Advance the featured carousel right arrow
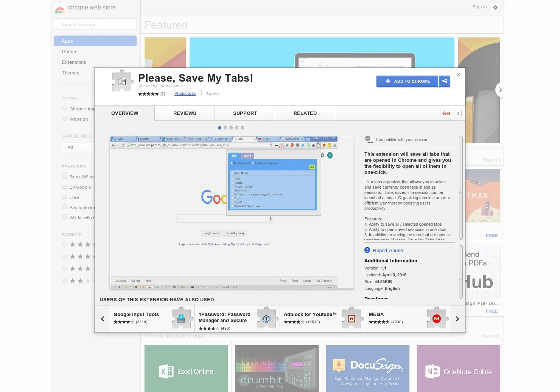560x392 pixels. coord(500,90)
